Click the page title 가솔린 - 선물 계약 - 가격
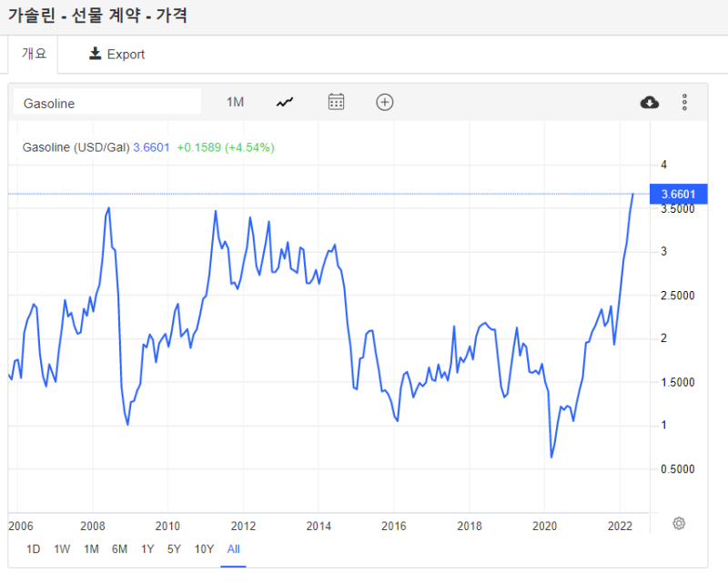 click(98, 15)
